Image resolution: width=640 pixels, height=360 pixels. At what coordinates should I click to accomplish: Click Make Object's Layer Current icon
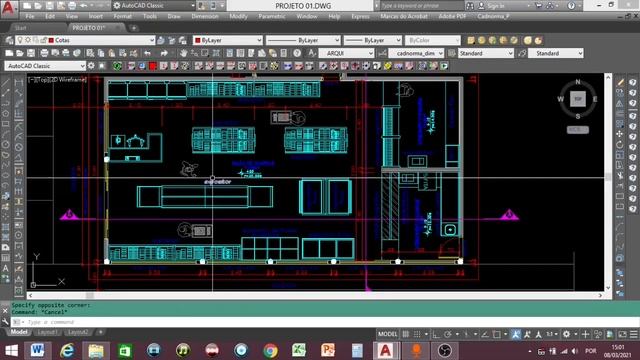tap(161, 40)
